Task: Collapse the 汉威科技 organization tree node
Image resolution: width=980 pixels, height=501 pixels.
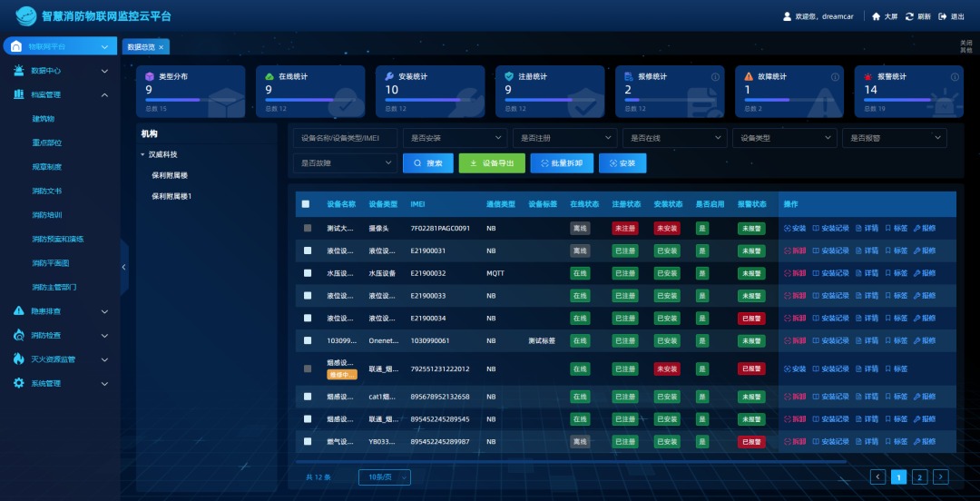Action: pos(143,154)
